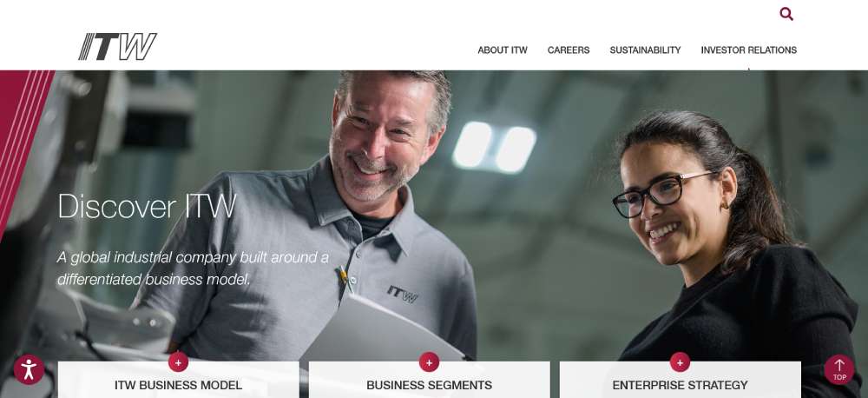Click the Discover ITW headline
This screenshot has width=868, height=398.
tap(147, 206)
